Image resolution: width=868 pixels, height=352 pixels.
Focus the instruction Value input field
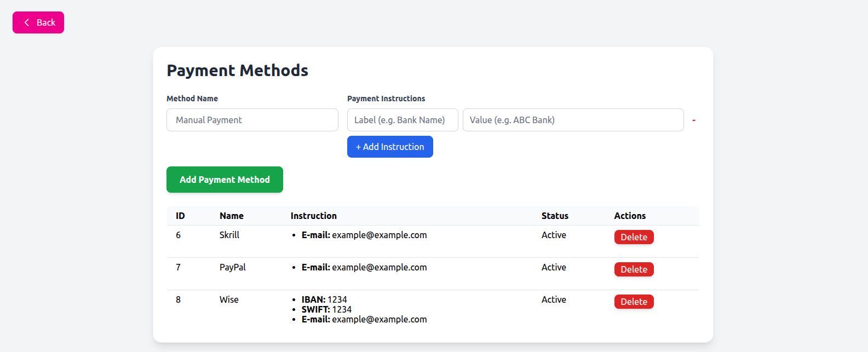(x=573, y=120)
